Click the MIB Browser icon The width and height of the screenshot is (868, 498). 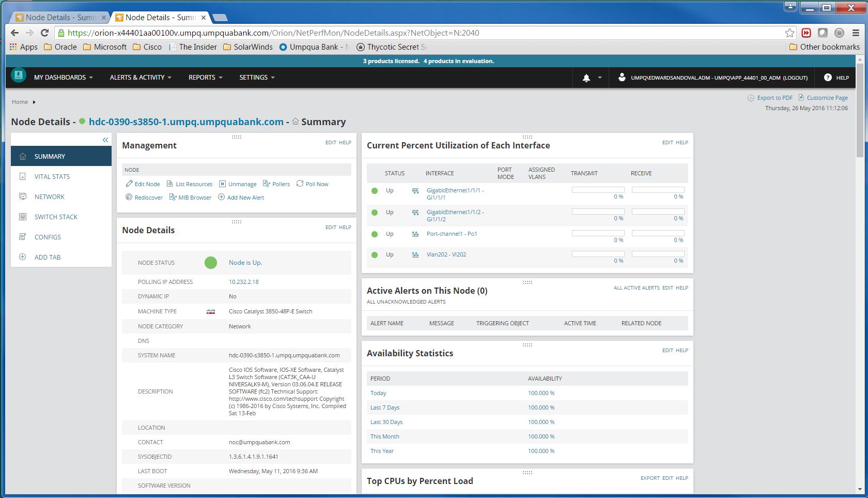coord(173,197)
